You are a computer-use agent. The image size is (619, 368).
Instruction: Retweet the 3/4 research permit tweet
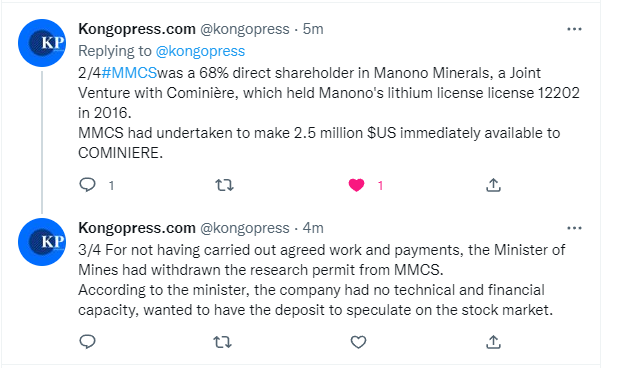point(223,342)
